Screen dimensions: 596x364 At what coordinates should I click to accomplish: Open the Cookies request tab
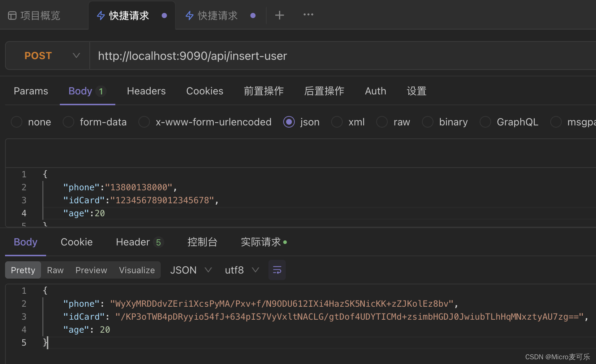(205, 91)
